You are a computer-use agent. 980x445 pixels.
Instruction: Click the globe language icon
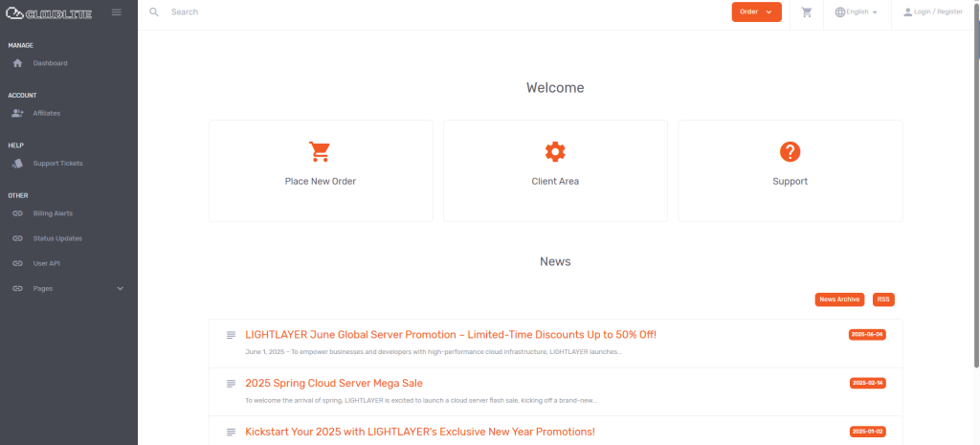tap(840, 12)
